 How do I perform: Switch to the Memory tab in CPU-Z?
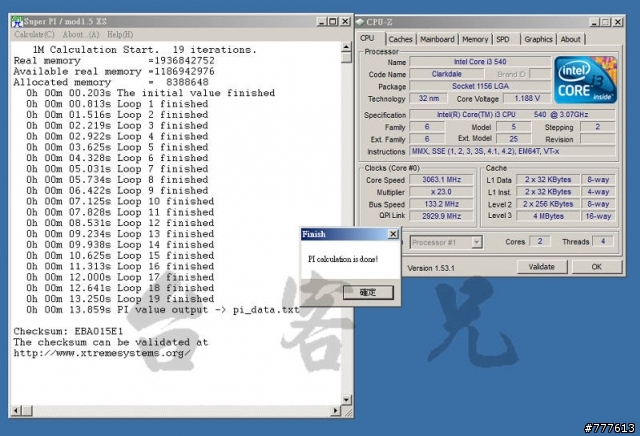(475, 39)
